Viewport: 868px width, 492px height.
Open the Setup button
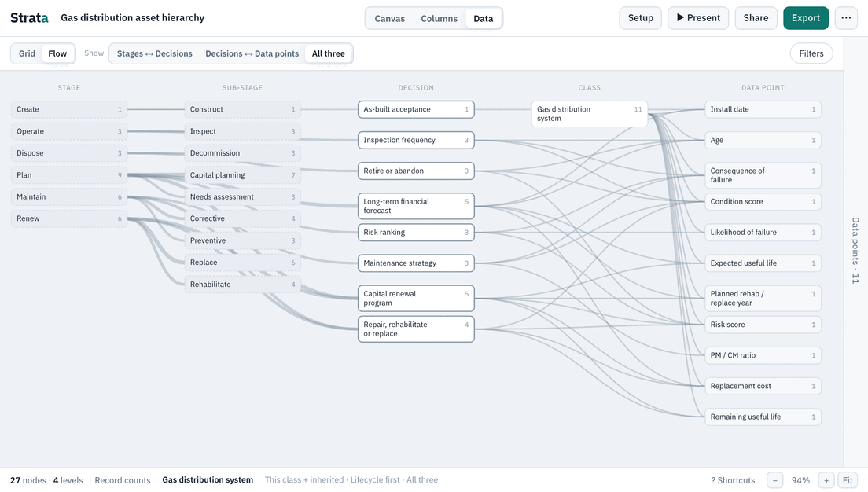point(641,18)
